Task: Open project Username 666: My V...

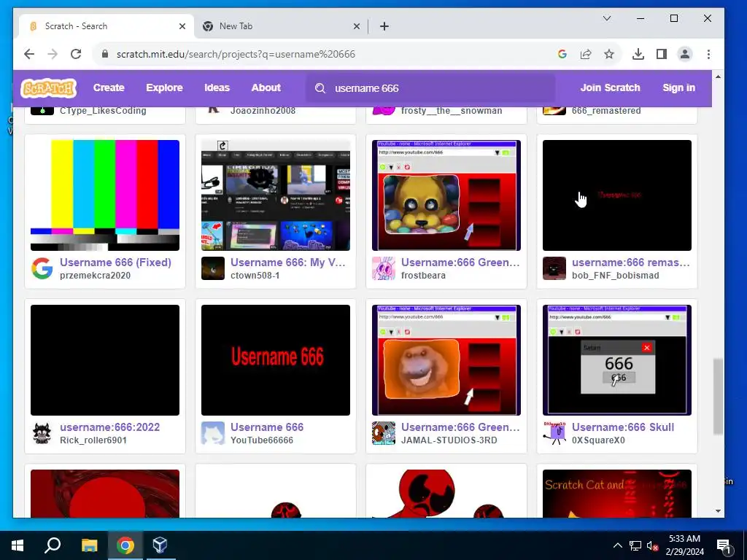Action: (x=287, y=262)
